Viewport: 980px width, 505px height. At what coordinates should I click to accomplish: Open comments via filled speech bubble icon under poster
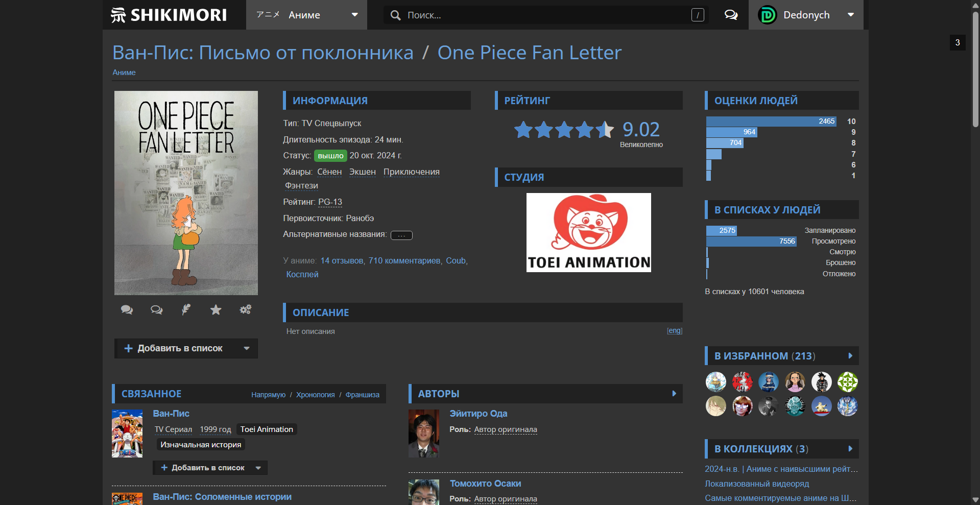[127, 309]
